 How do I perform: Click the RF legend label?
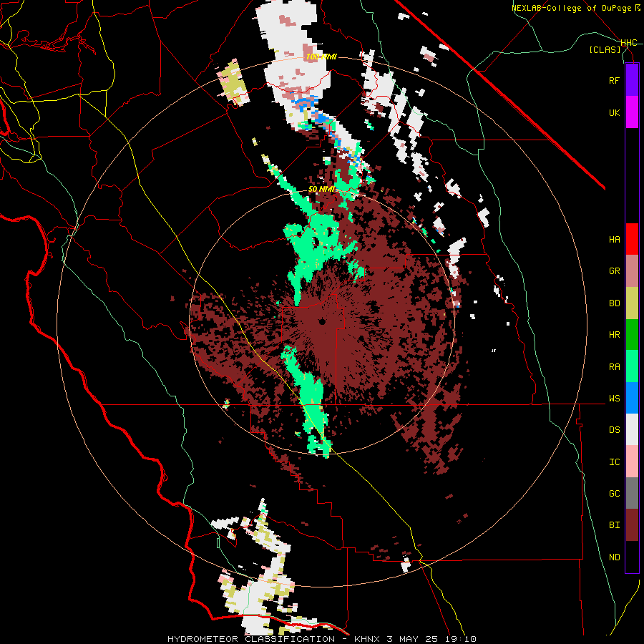[614, 80]
